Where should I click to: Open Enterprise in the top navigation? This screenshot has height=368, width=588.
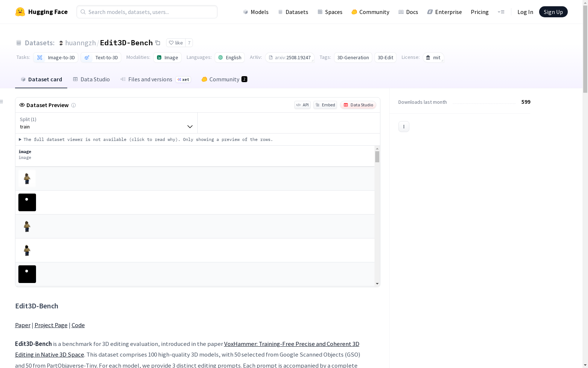445,12
